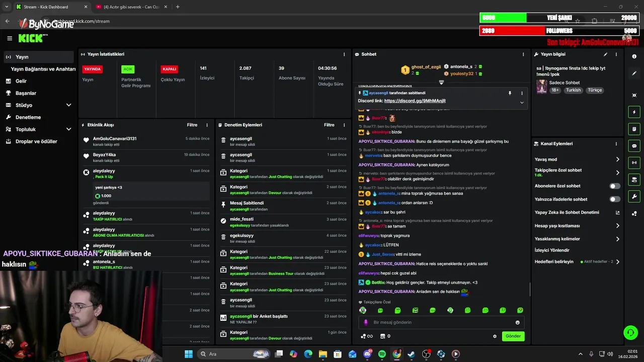Click the pencil widget in right sidebar
644x362 pixels.
point(634,73)
